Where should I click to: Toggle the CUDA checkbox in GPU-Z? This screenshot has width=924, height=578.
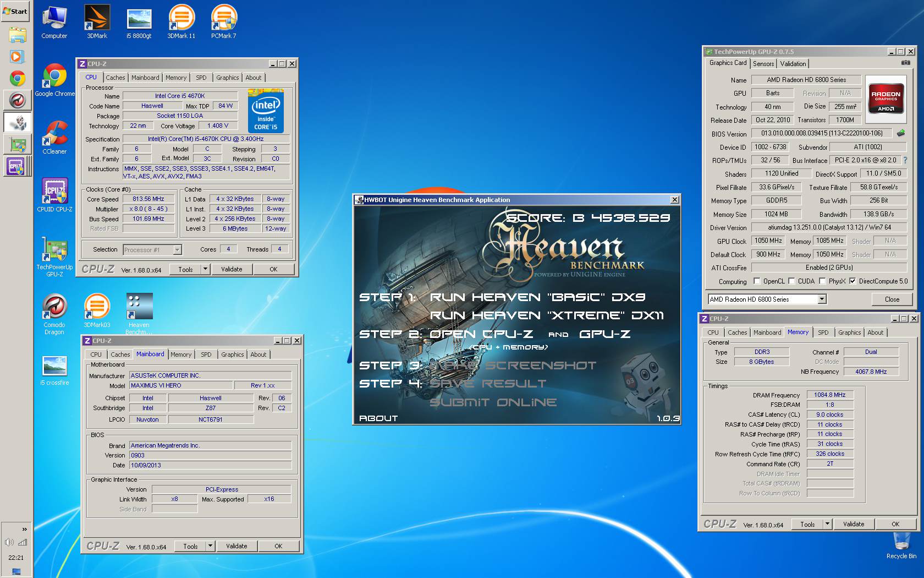point(791,281)
